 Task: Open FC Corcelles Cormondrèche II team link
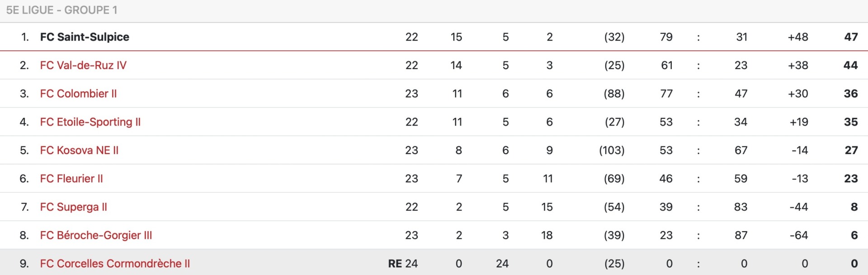pos(115,264)
